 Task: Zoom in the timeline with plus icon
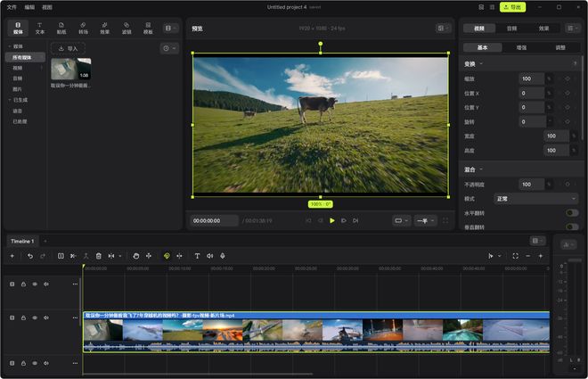pyautogui.click(x=541, y=256)
